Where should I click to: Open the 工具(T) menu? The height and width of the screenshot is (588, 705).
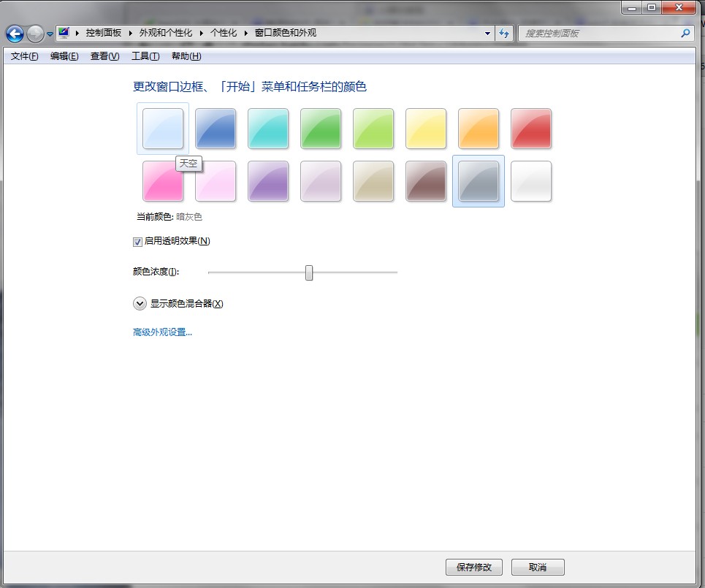point(145,56)
